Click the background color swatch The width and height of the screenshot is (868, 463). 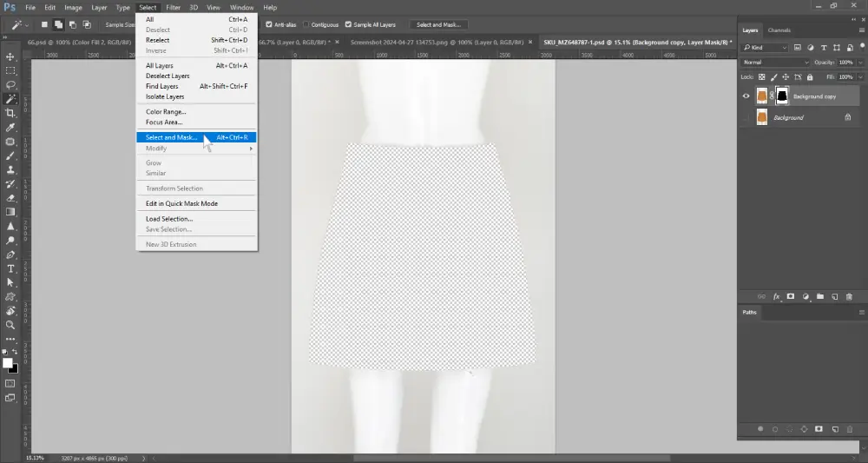pyautogui.click(x=15, y=369)
